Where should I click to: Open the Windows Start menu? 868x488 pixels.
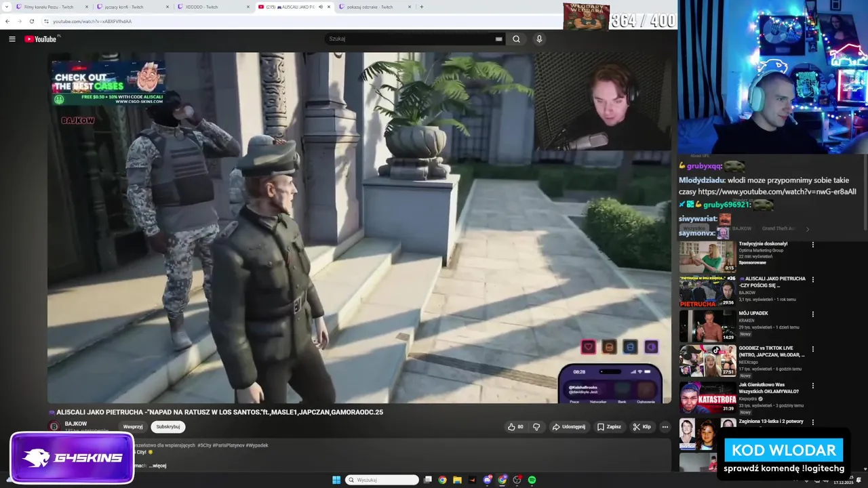pos(336,480)
